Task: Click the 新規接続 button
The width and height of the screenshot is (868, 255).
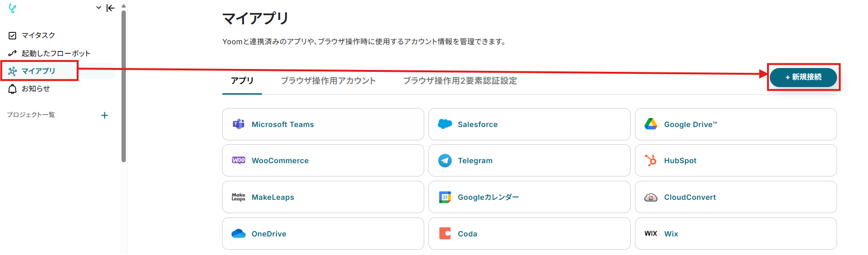Action: pos(803,77)
